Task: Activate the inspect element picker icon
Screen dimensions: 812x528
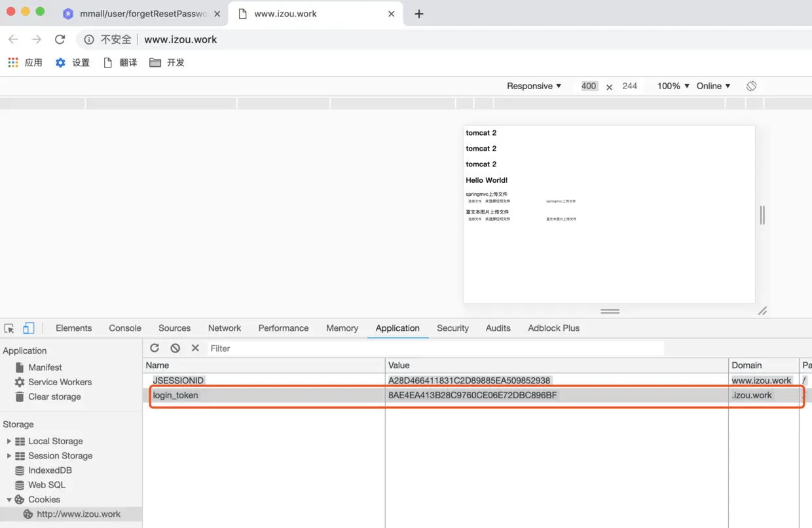Action: coord(9,328)
